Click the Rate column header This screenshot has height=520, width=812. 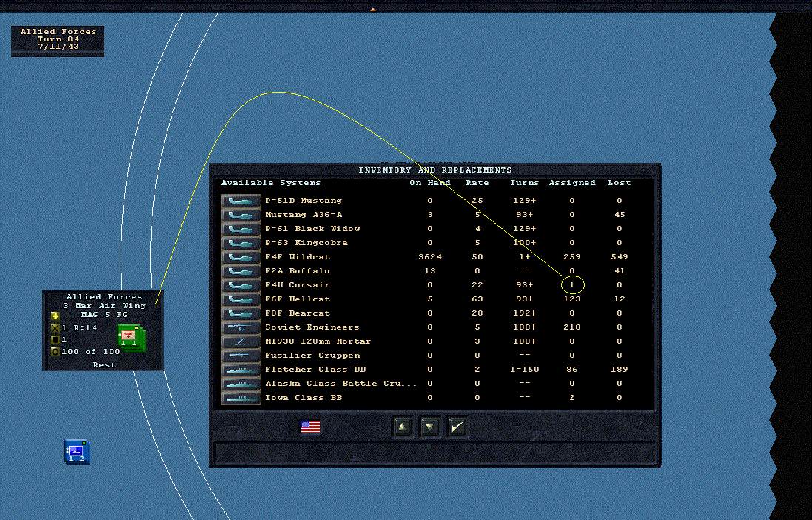pos(477,183)
